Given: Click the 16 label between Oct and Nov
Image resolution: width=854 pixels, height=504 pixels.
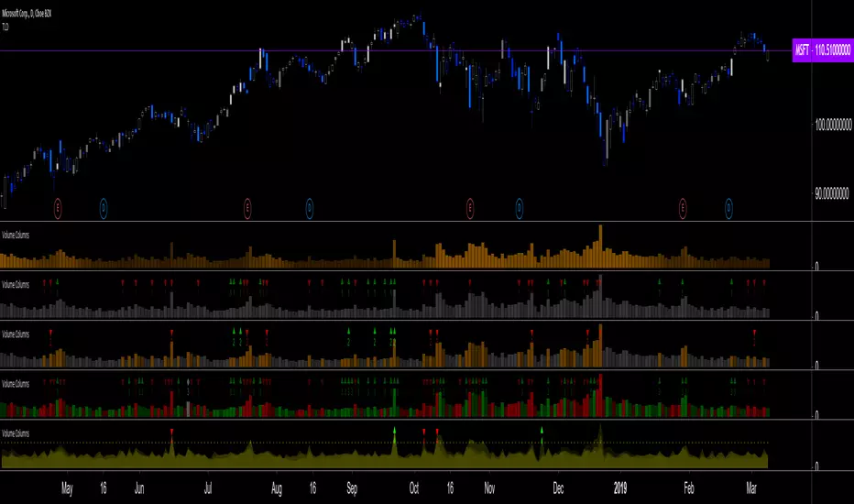Looking at the screenshot, I should click(450, 488).
